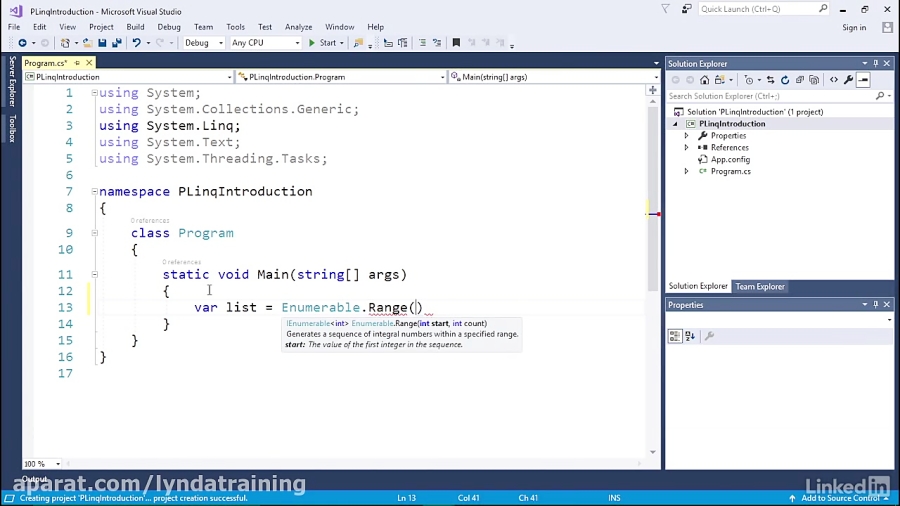Click Sign in link
The width and height of the screenshot is (900, 506).
[854, 28]
